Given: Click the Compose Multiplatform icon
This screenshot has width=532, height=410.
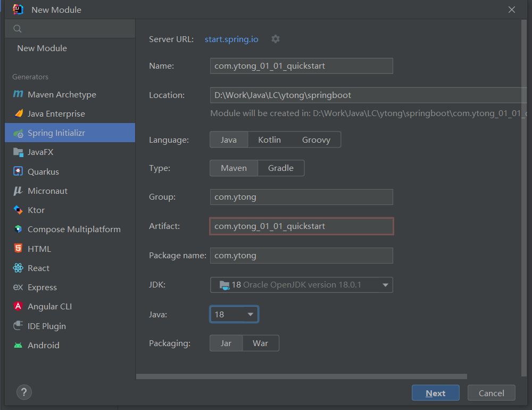Looking at the screenshot, I should (18, 229).
